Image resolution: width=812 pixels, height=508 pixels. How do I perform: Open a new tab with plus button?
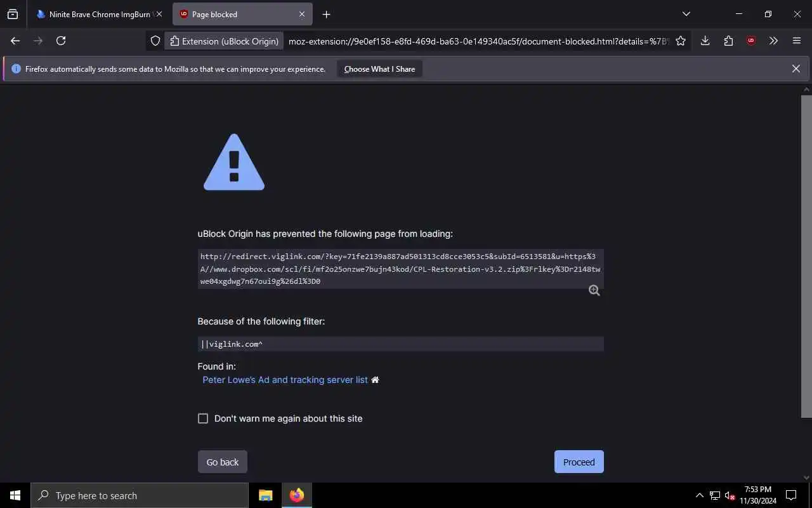(326, 14)
